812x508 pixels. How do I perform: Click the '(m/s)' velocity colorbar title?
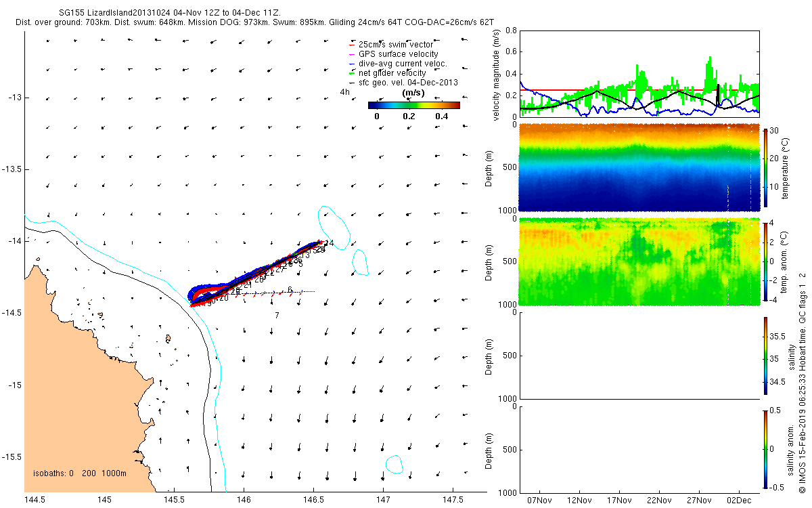pyautogui.click(x=413, y=93)
